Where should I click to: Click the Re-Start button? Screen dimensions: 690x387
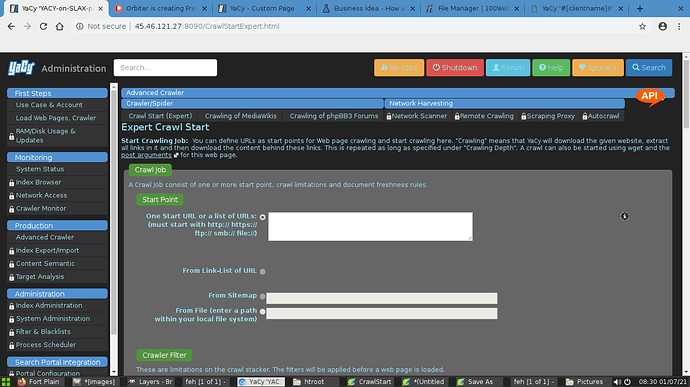pos(399,68)
